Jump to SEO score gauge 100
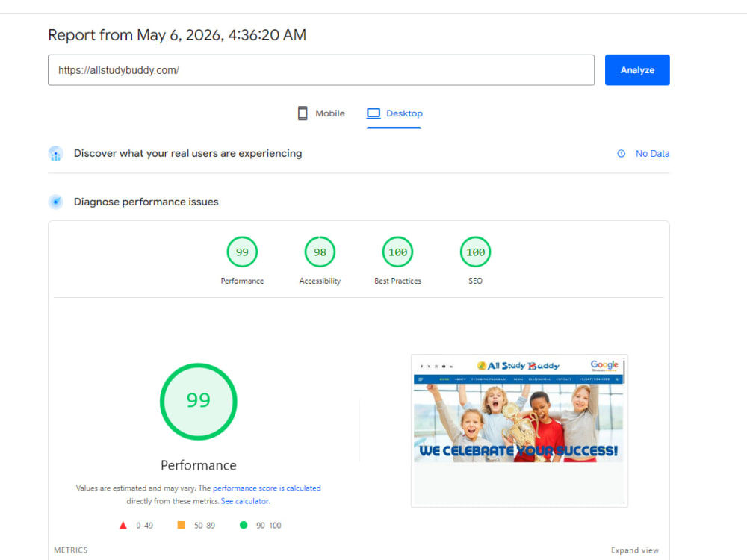Screen dimensions: 747x560 click(475, 252)
